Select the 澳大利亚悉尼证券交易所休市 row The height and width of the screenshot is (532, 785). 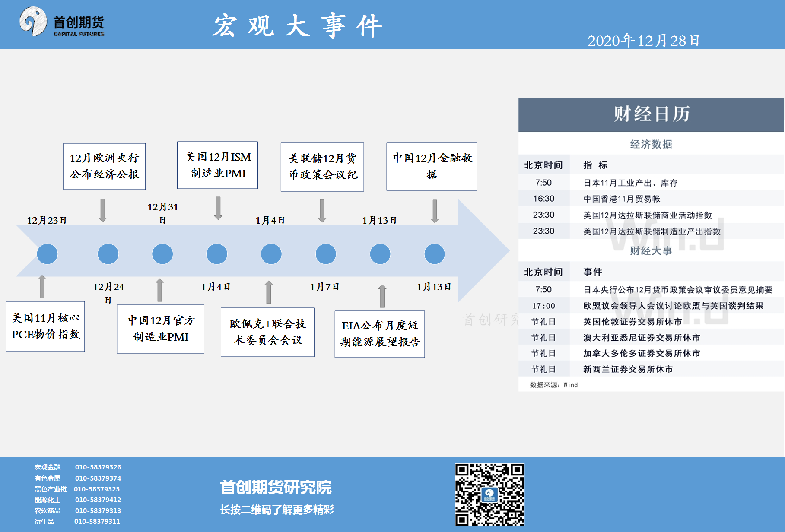point(651,338)
